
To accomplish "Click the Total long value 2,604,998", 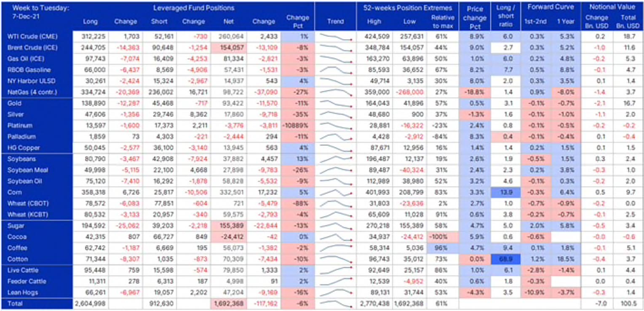I will [91, 303].
